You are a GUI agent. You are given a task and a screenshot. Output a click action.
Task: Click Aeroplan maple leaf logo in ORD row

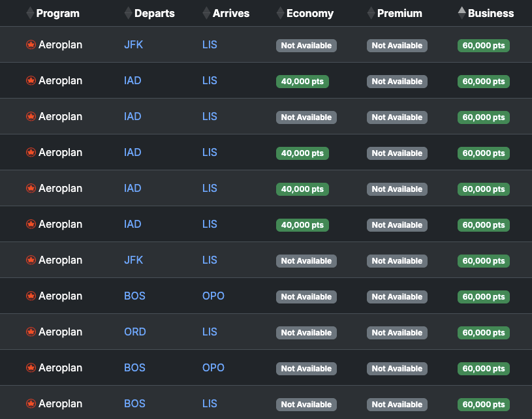coord(31,332)
